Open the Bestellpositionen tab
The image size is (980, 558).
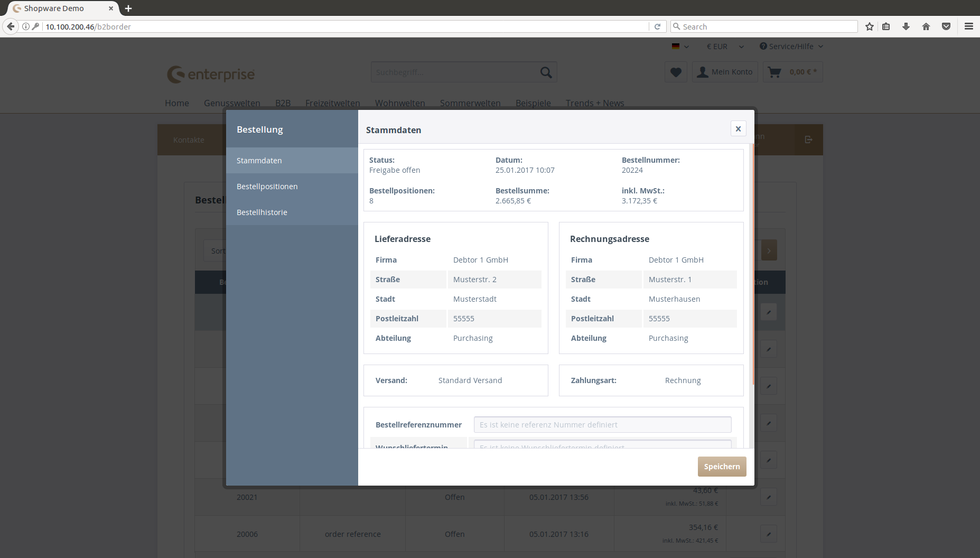pyautogui.click(x=267, y=187)
